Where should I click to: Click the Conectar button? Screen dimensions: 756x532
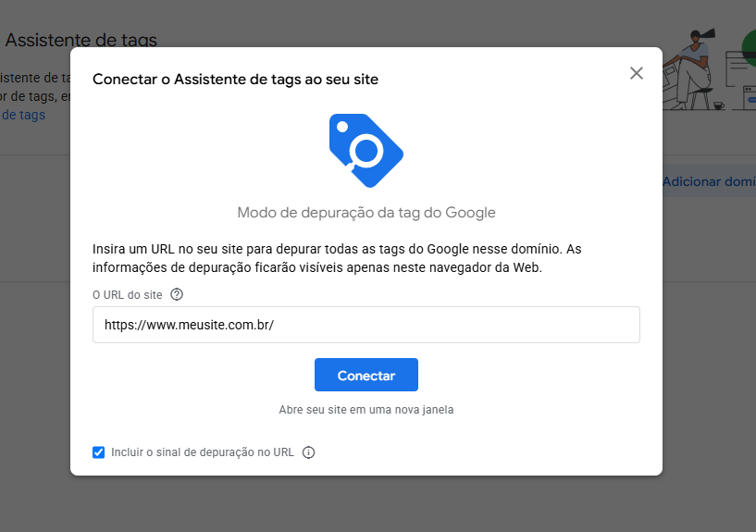(x=366, y=375)
